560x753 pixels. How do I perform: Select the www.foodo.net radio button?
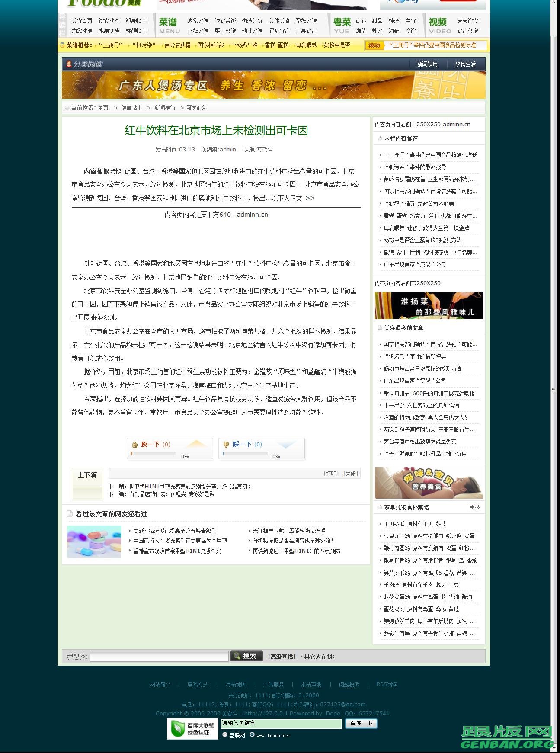252,734
